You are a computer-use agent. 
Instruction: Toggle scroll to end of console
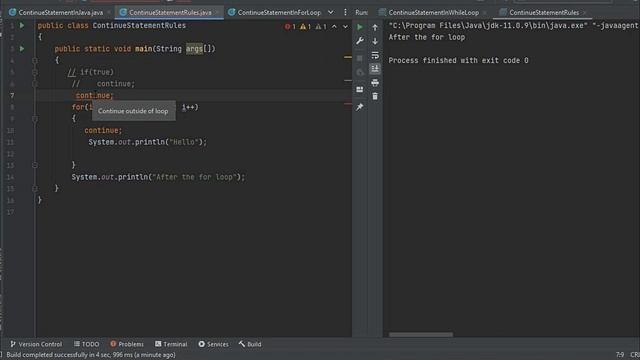(x=375, y=69)
